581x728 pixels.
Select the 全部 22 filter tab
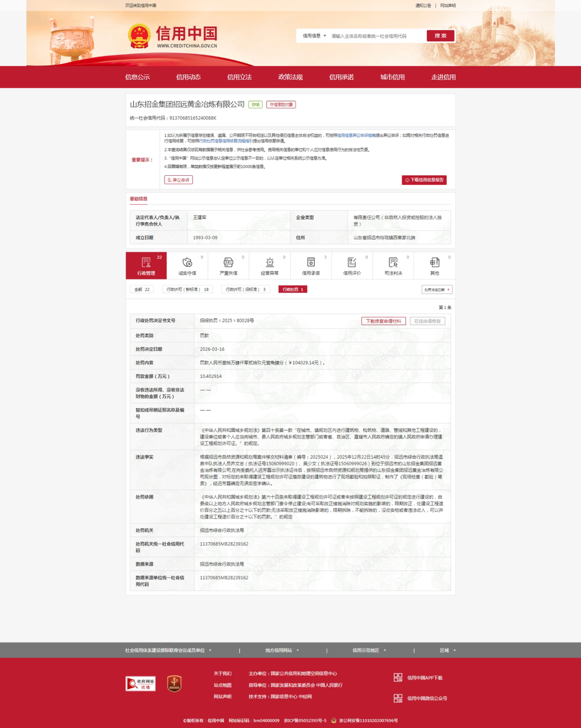point(142,289)
